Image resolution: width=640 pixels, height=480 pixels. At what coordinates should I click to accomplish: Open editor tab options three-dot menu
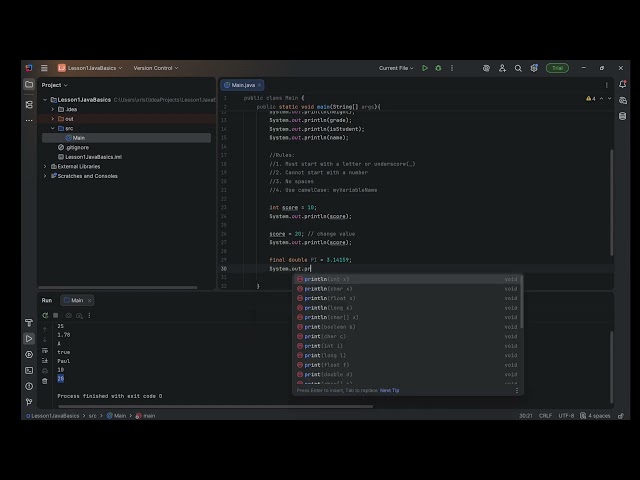tap(607, 85)
